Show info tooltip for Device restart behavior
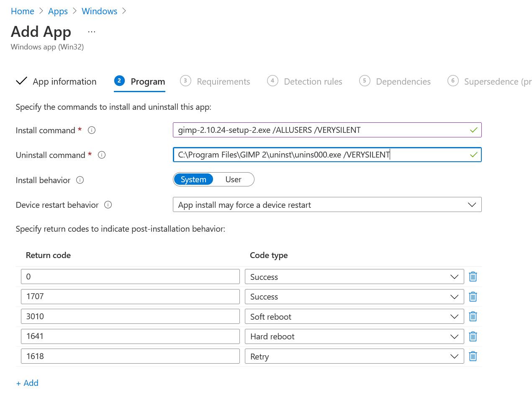Screen dimensions: 532x398 [108, 205]
